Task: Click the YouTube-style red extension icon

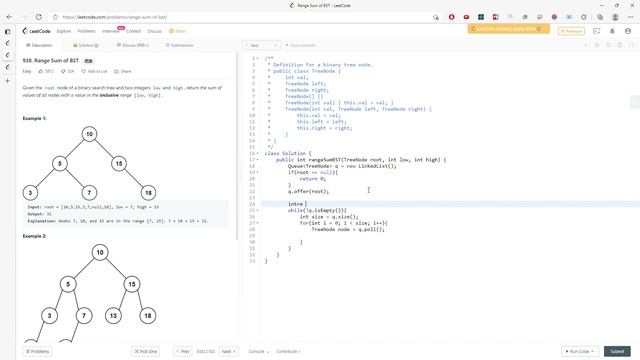Action: point(466,17)
